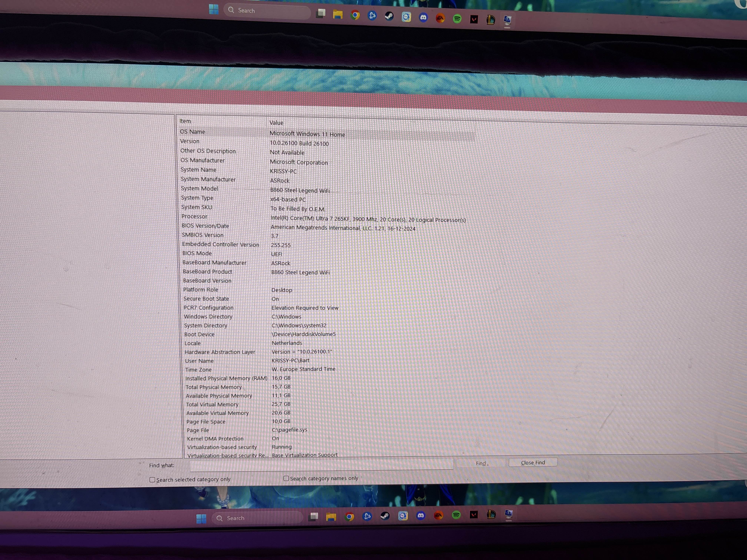This screenshot has width=747, height=560.
Task: Open Spotify on the bottom taskbar
Action: [456, 515]
